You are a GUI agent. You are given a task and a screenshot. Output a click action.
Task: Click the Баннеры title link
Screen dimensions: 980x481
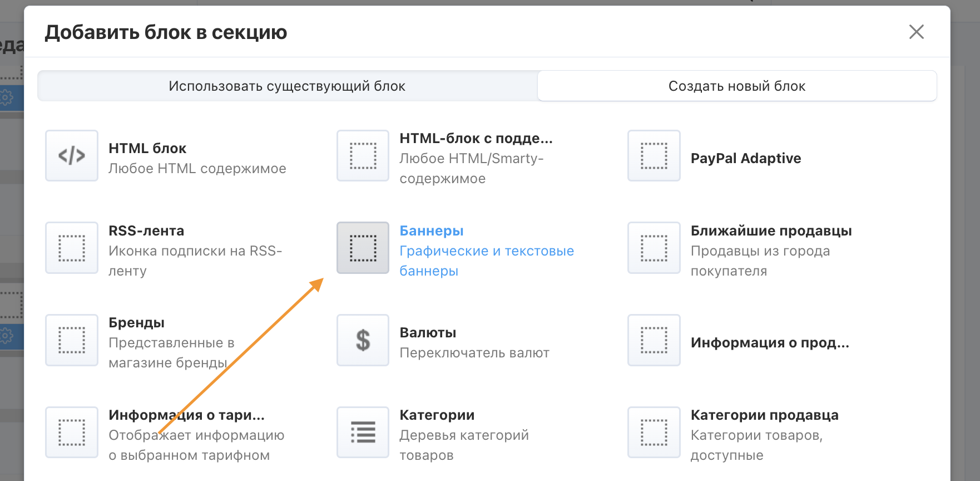(x=432, y=231)
